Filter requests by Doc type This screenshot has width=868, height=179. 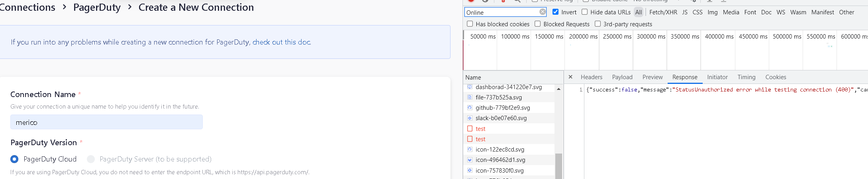coord(766,12)
